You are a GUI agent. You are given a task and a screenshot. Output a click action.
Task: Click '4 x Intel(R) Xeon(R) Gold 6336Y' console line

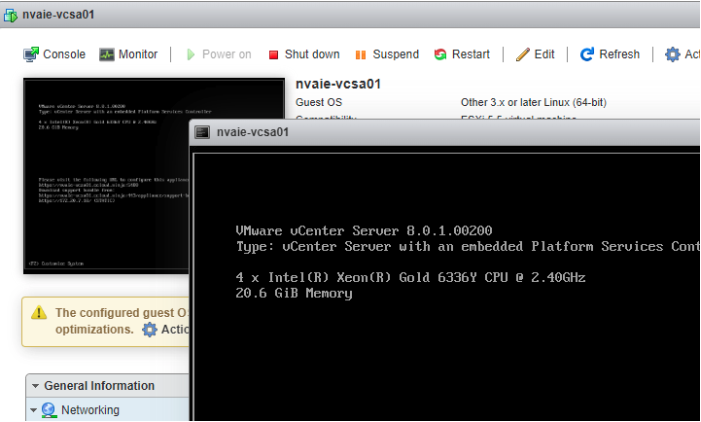[x=410, y=278]
